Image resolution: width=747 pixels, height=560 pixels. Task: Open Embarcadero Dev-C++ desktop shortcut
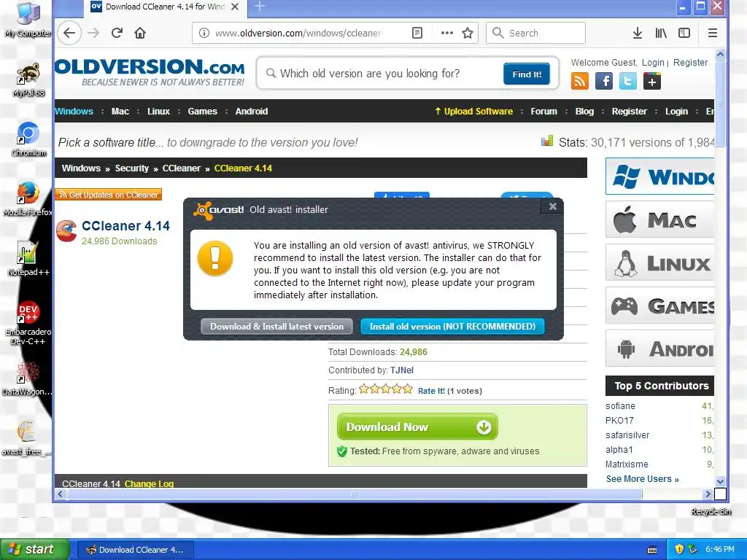pyautogui.click(x=28, y=323)
